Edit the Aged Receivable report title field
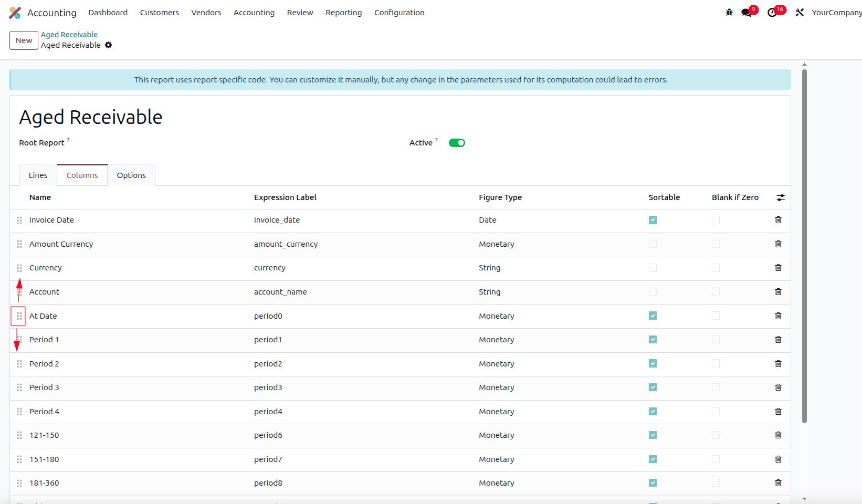 click(91, 117)
